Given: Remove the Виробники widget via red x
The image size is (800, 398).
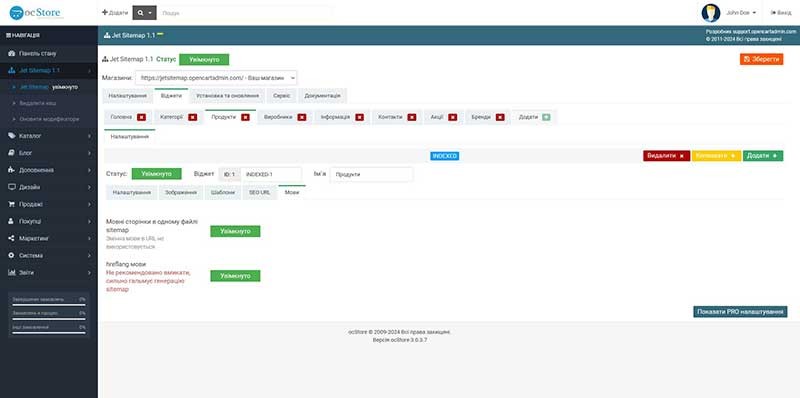Looking at the screenshot, I should (x=302, y=117).
